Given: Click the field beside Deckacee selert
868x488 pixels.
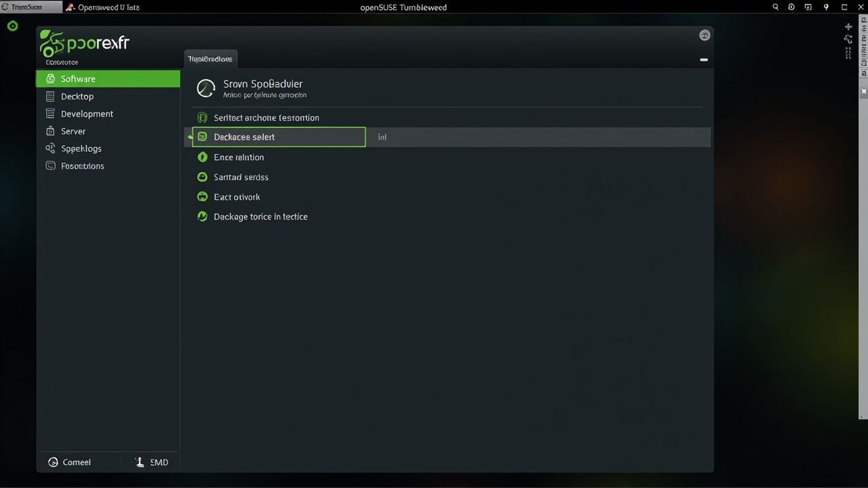Looking at the screenshot, I should point(538,137).
